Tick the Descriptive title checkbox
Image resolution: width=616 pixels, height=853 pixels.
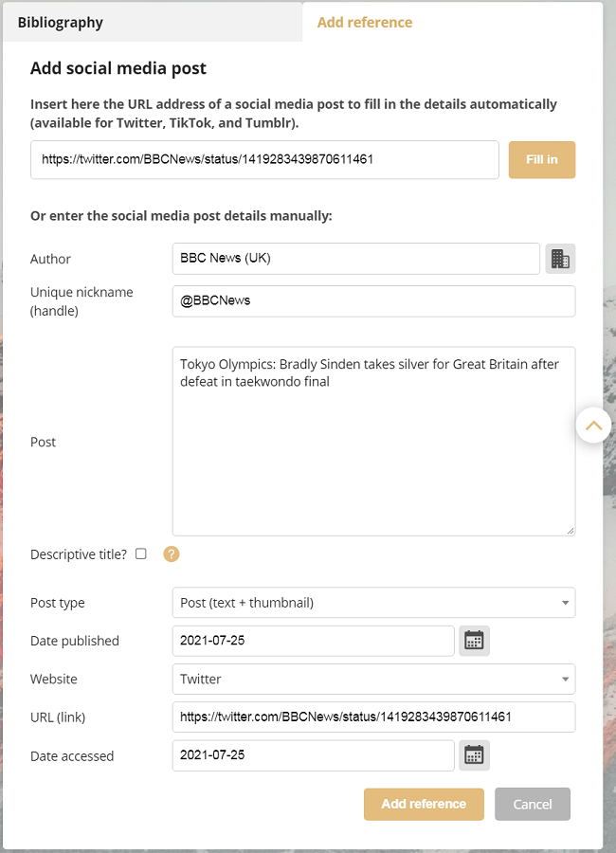pos(141,554)
